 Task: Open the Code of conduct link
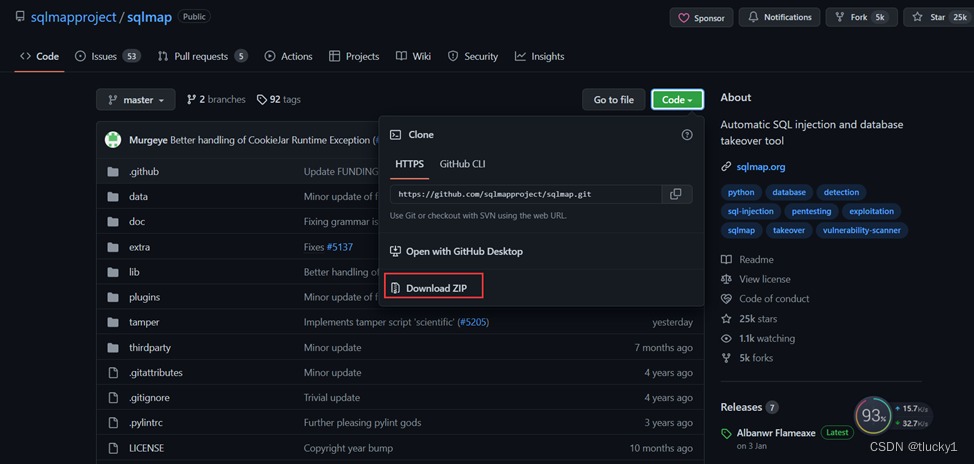765,299
